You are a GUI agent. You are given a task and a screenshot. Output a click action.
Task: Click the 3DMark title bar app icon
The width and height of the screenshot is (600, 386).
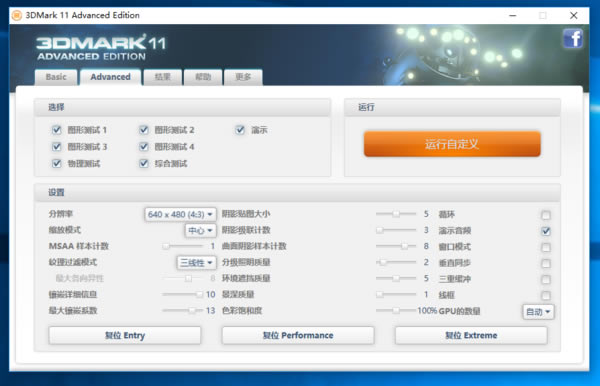[16, 15]
